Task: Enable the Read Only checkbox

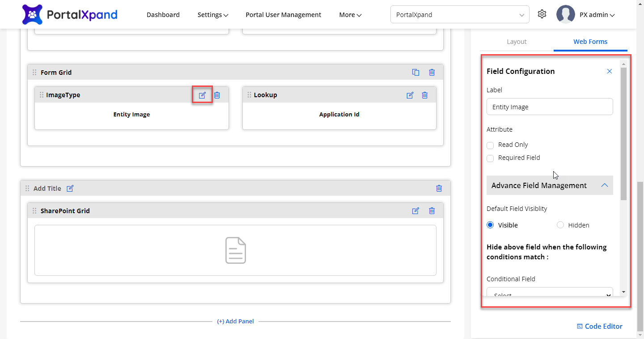Action: [490, 145]
